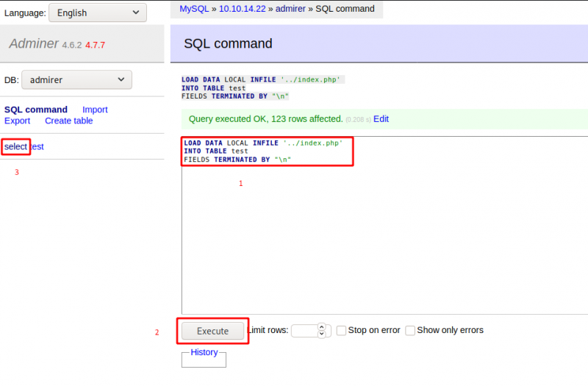Enable the Stop on error checkbox
The width and height of the screenshot is (588, 386).
click(x=341, y=331)
